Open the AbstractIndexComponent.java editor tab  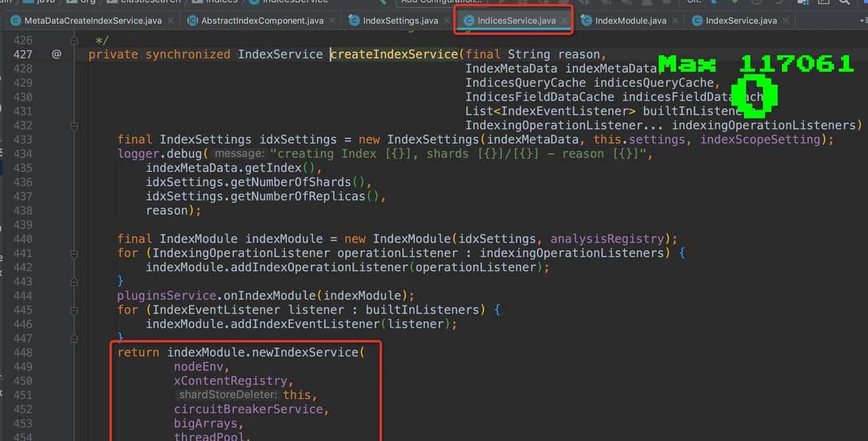262,20
